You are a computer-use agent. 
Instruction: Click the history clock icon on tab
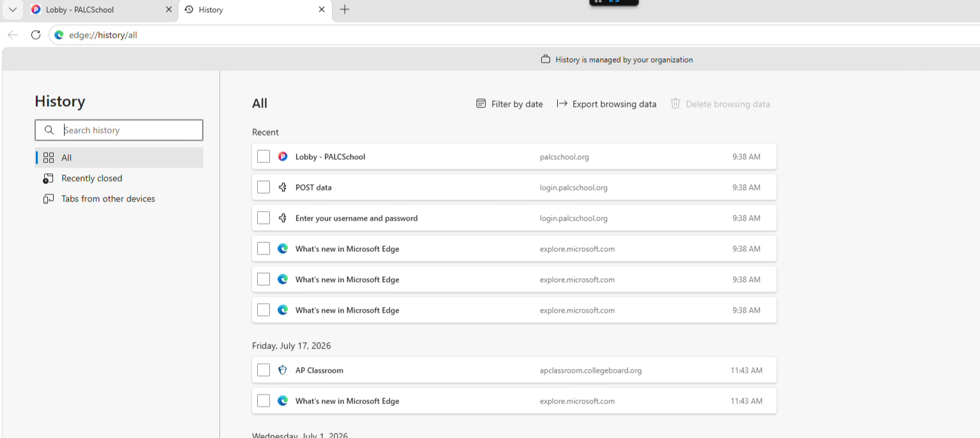pyautogui.click(x=189, y=10)
